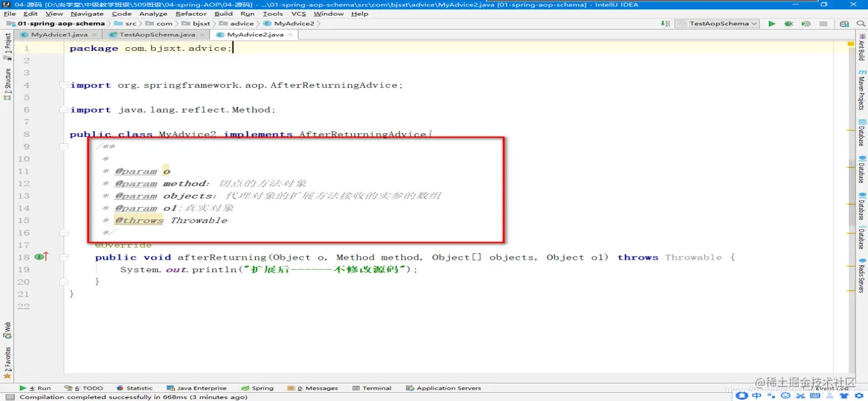This screenshot has height=401, width=868.
Task: Click the '@throws Throwable' Javadoc tag
Action: pos(171,220)
